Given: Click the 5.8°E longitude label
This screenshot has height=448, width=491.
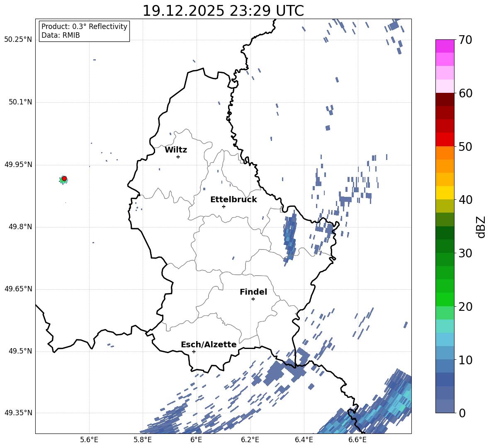Looking at the screenshot, I should [x=143, y=440].
